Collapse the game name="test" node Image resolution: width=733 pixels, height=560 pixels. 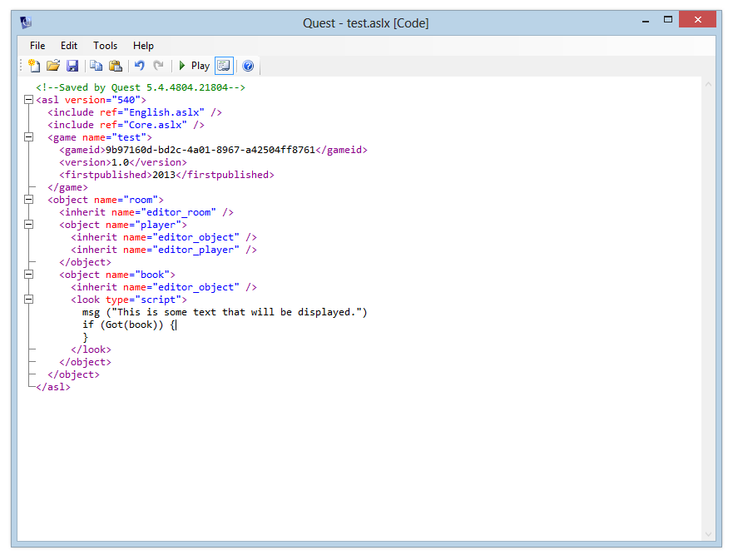(29, 137)
